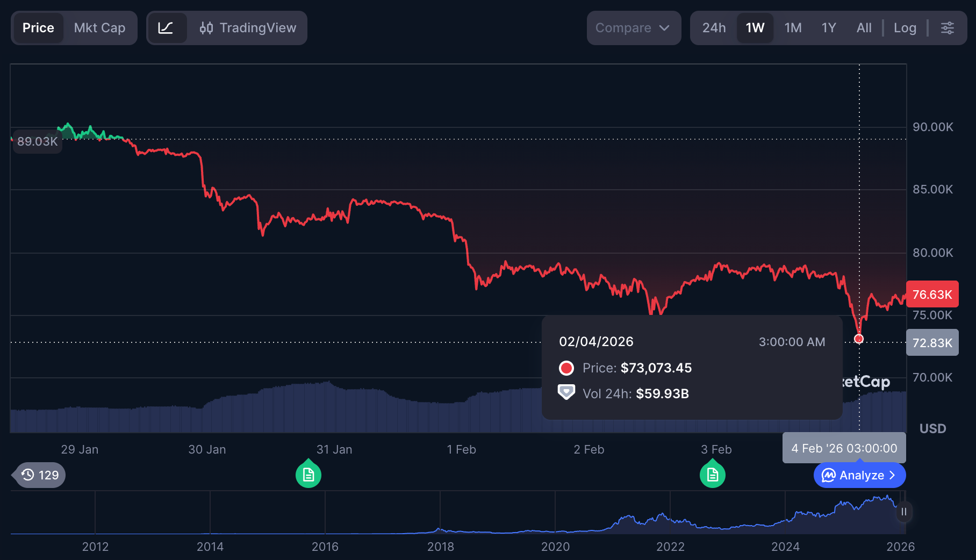The height and width of the screenshot is (560, 976).
Task: Select the 1W time range
Action: (x=755, y=28)
